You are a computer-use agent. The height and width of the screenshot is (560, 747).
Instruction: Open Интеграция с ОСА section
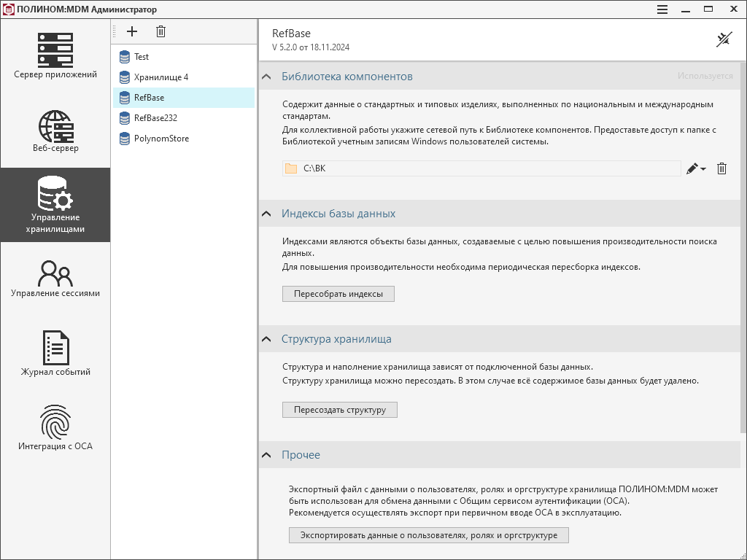[x=55, y=428]
